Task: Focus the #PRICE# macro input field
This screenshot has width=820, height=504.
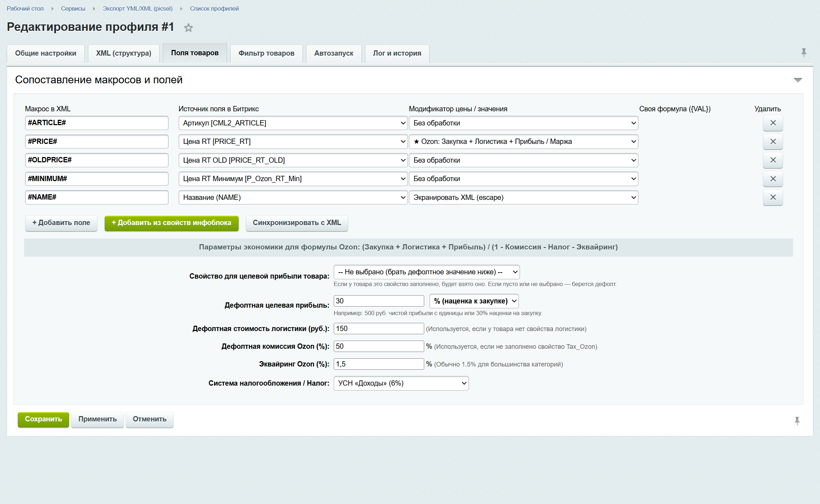Action: point(97,141)
